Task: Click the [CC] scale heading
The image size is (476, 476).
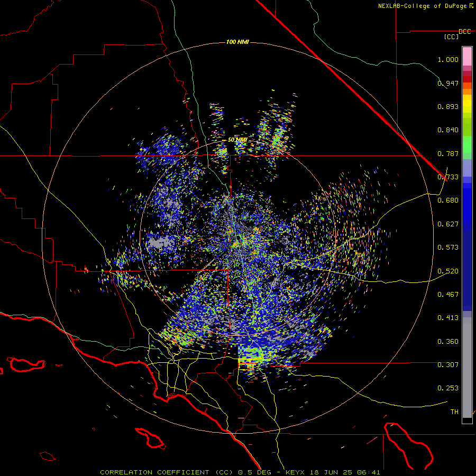Action: point(452,36)
